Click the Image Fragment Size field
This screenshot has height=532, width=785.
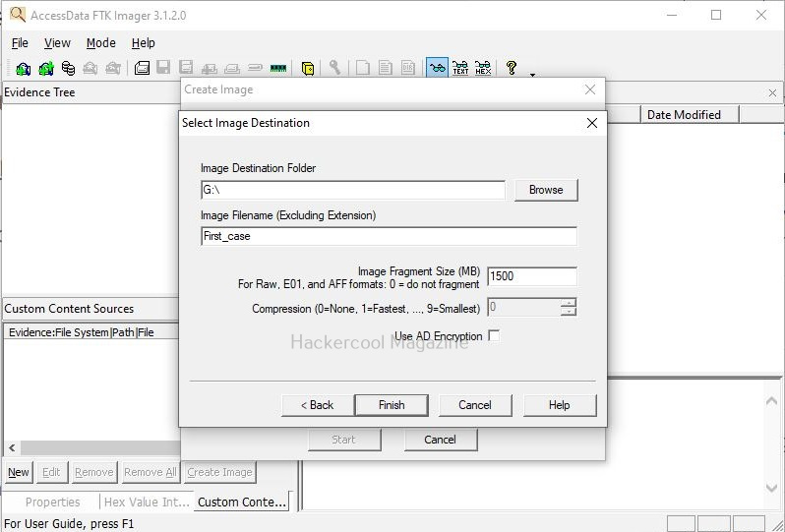tap(531, 276)
